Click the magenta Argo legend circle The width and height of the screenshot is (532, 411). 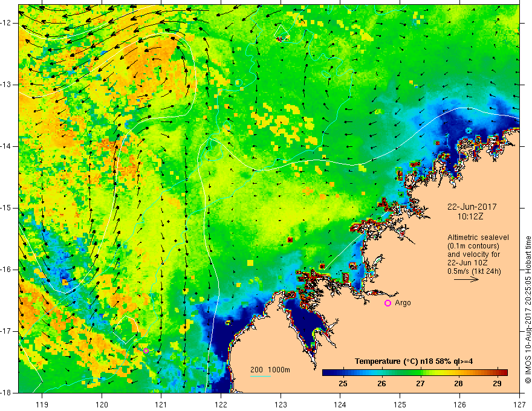pos(388,303)
